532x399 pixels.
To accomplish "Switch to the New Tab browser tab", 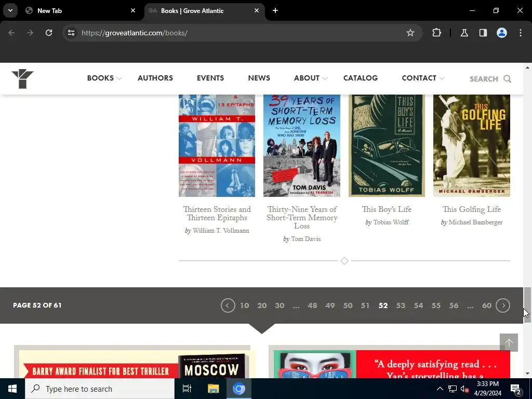I will [x=79, y=10].
